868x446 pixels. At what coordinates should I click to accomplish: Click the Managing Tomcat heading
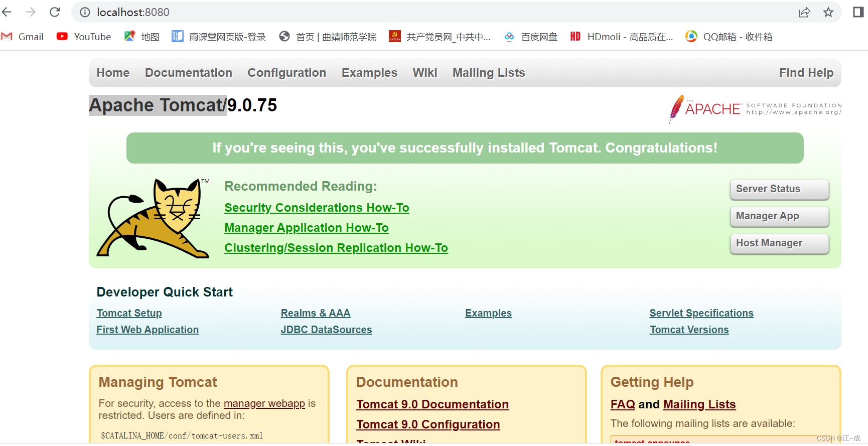pos(158,382)
